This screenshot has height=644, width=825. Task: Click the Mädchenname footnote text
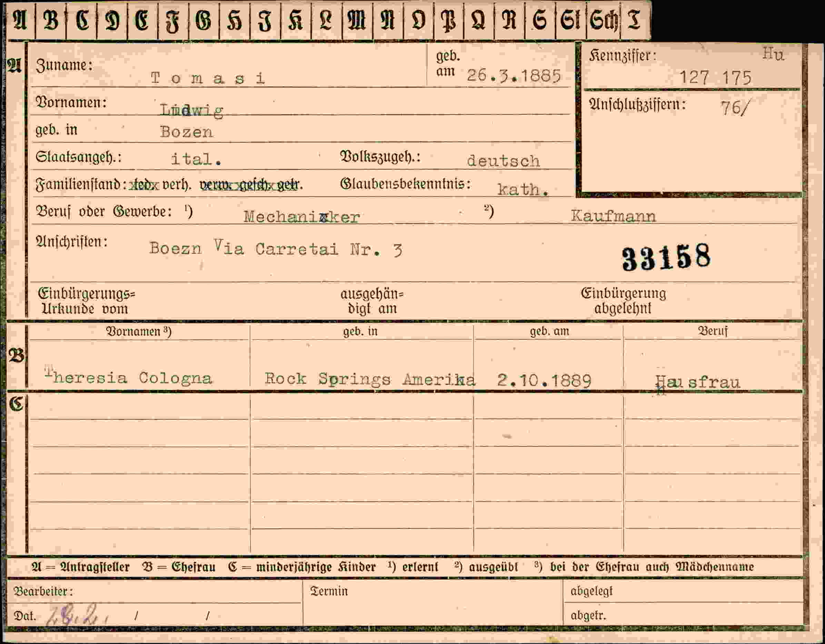tap(644, 567)
